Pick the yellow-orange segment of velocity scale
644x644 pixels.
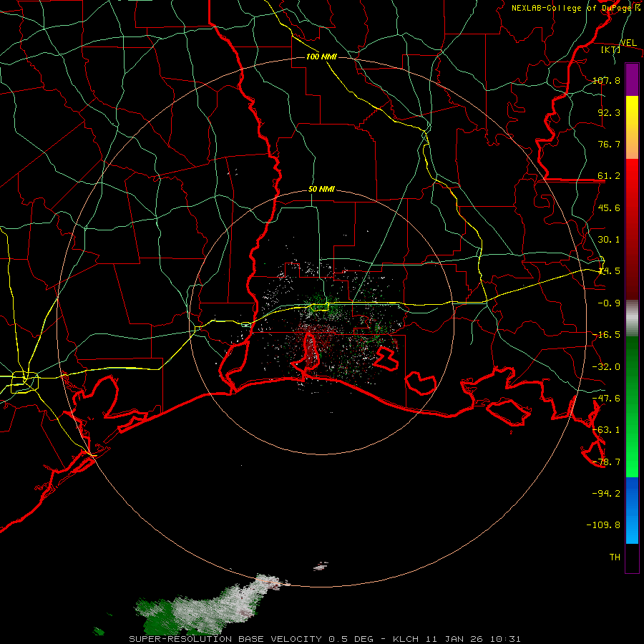point(632,127)
